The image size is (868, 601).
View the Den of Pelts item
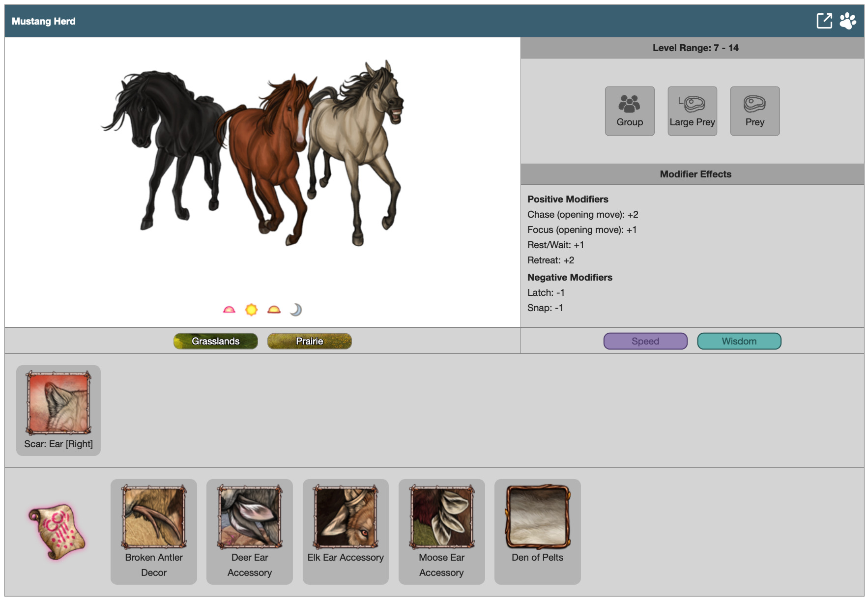coord(537,531)
